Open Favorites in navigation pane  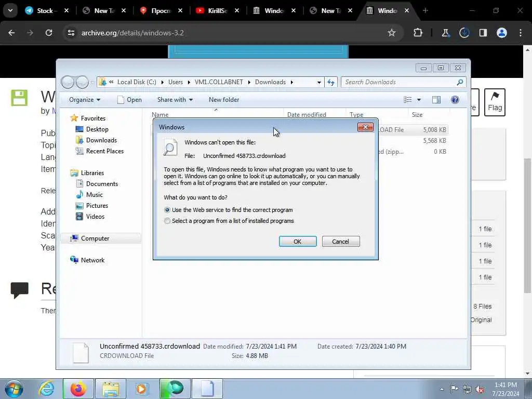(x=93, y=118)
